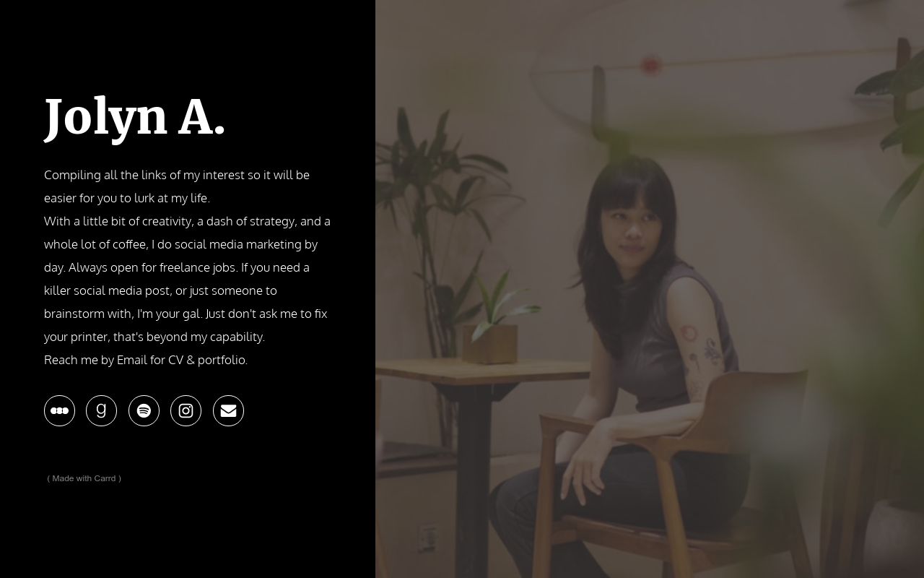Open the Letterboxd three-dots icon link
The width and height of the screenshot is (924, 578).
(x=59, y=410)
